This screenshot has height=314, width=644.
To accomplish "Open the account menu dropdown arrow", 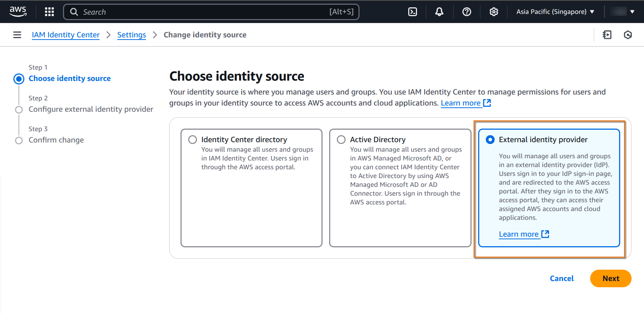I will 632,12.
